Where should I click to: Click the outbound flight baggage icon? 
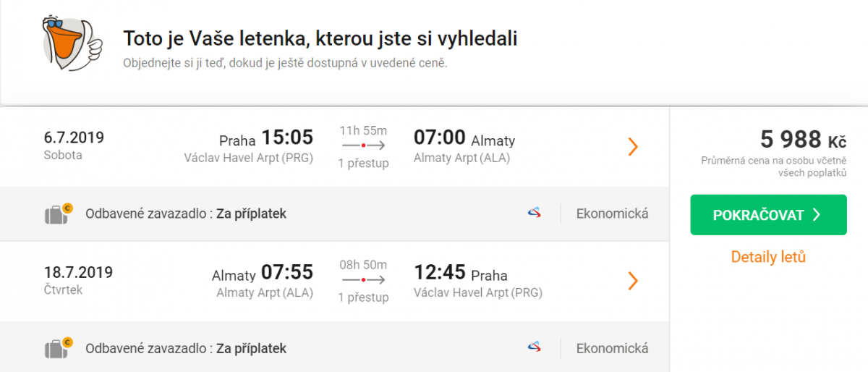[x=58, y=214]
